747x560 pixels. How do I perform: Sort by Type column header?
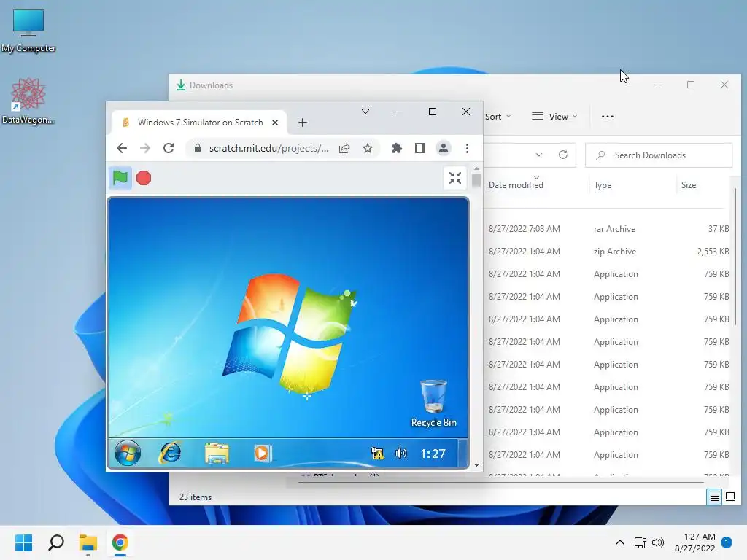(603, 185)
